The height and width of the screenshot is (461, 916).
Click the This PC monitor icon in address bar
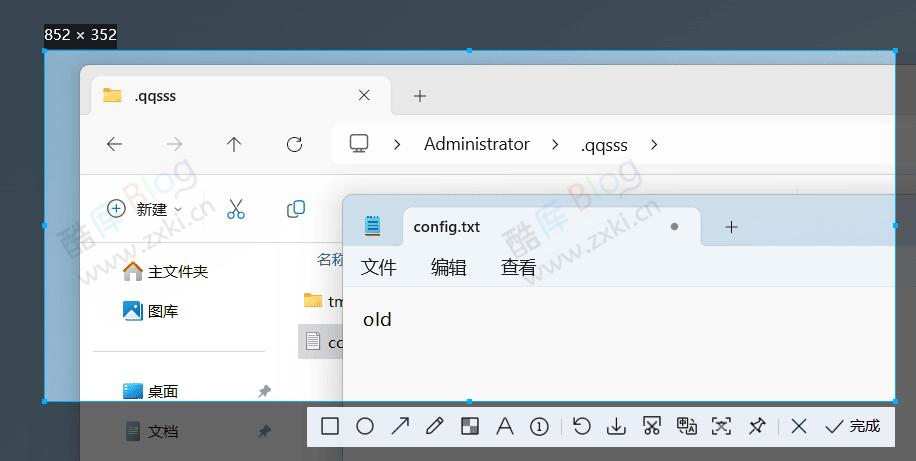point(359,144)
